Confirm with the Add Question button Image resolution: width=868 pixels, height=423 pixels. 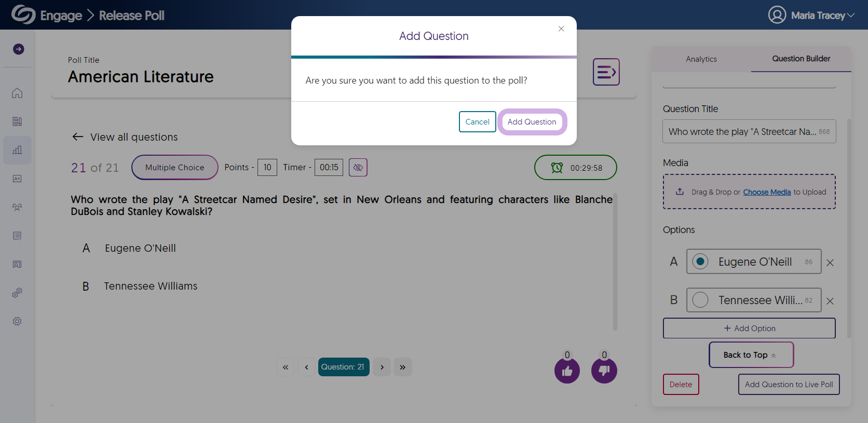tap(532, 122)
